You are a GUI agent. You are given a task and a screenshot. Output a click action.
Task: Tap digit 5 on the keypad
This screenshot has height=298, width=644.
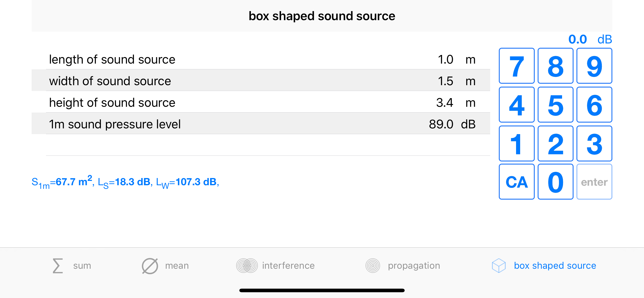click(555, 104)
